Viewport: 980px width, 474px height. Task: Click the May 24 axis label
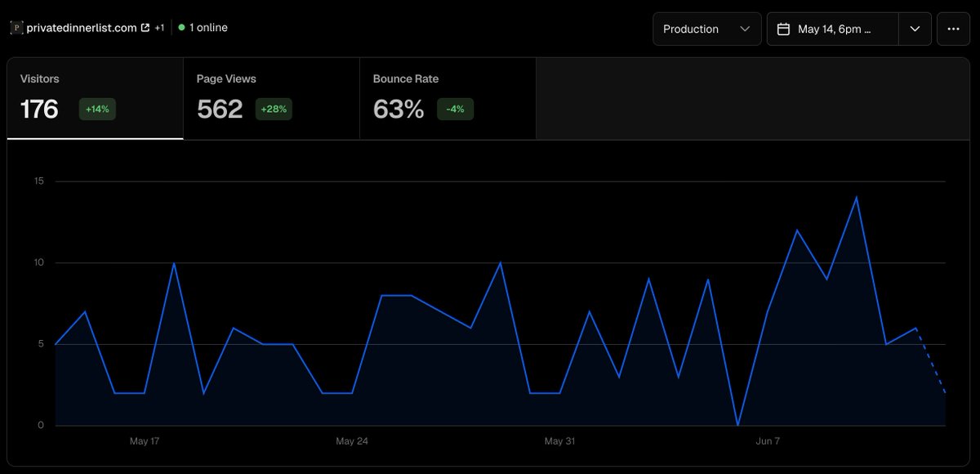coord(352,441)
